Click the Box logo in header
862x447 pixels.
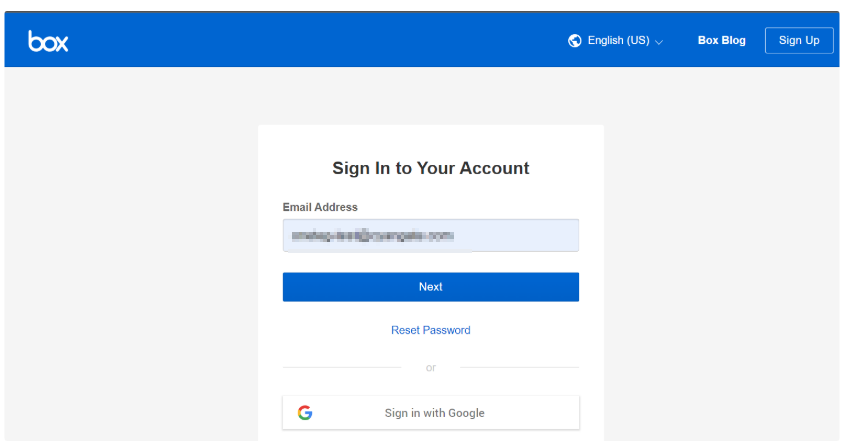[x=48, y=41]
